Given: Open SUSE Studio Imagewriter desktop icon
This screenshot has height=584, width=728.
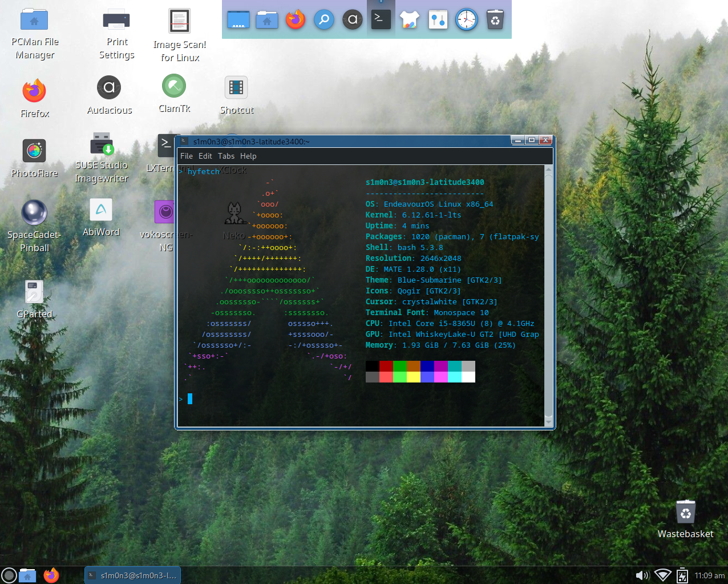Looking at the screenshot, I should point(102,144).
